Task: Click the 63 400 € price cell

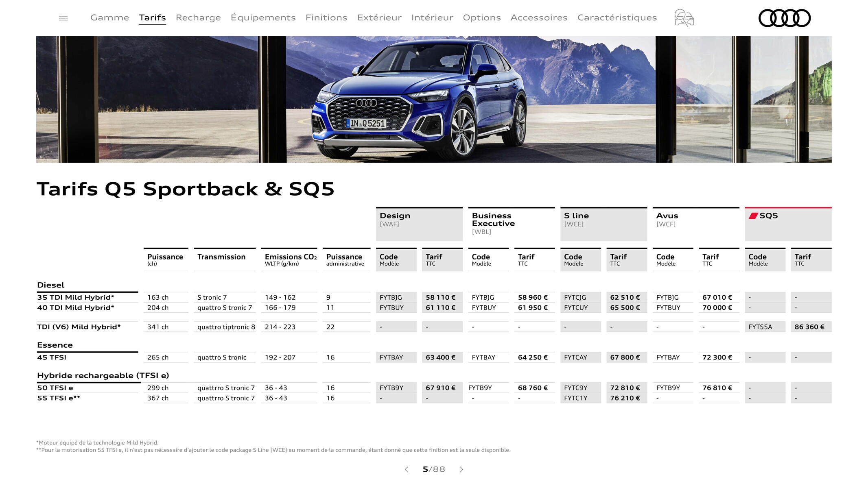Action: [441, 357]
